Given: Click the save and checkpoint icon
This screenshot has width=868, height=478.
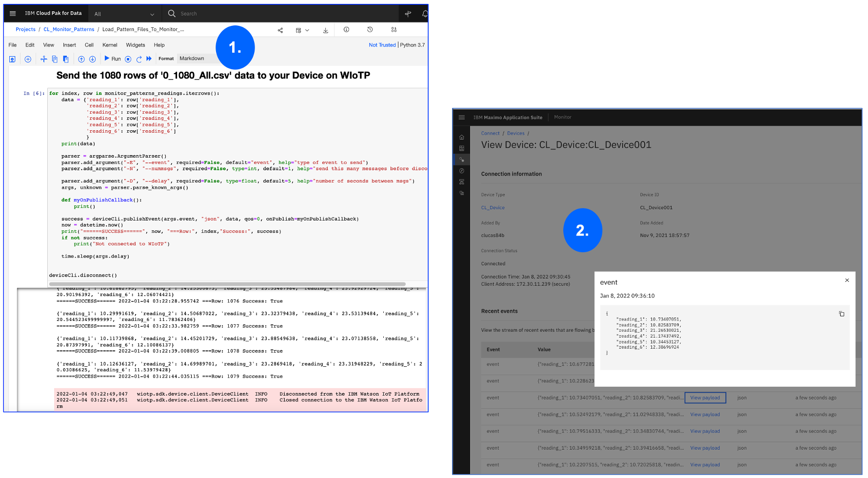Looking at the screenshot, I should [13, 59].
